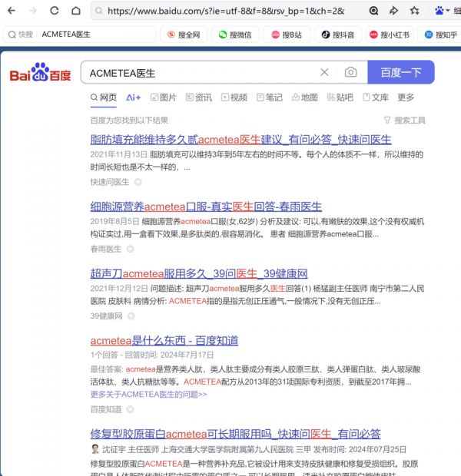461x476 pixels.
Task: Go back using the browser back arrow
Action: tap(12, 11)
